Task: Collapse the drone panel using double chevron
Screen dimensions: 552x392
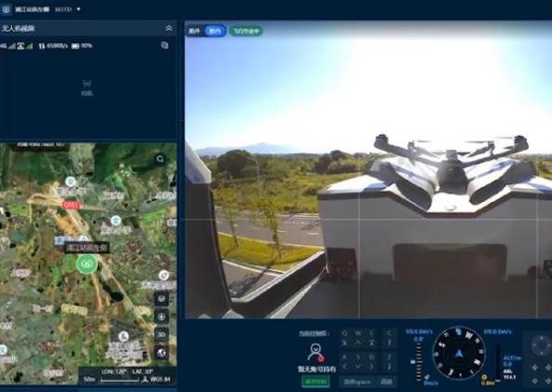Action: [169, 28]
